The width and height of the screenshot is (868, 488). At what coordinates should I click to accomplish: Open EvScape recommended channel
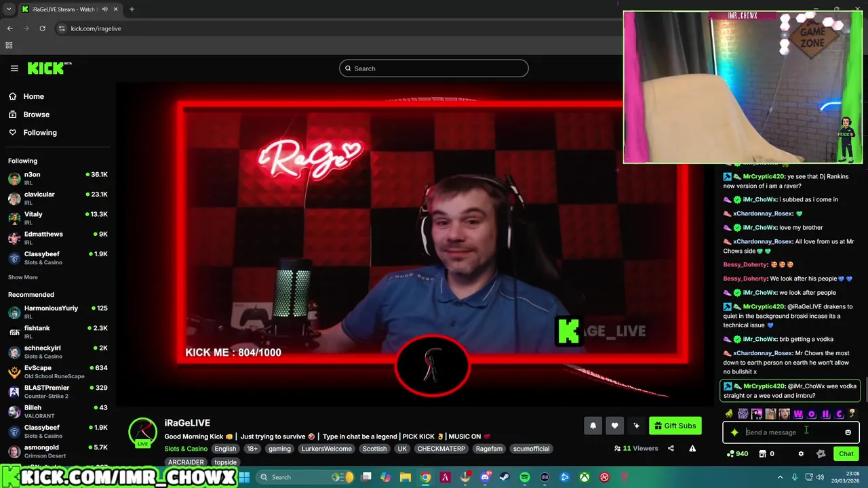click(58, 372)
